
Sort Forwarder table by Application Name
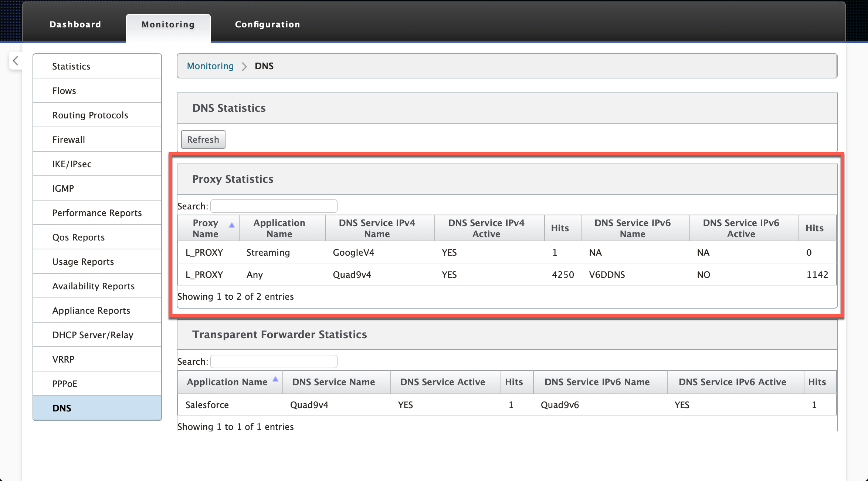point(230,382)
